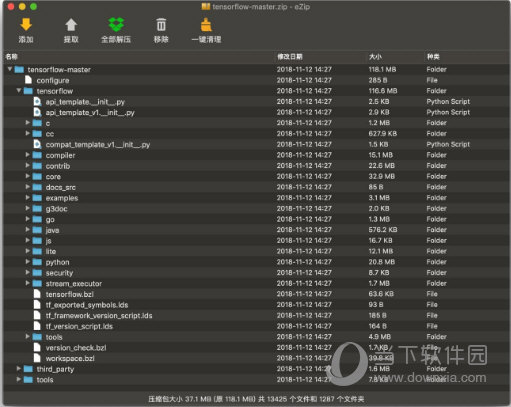The height and width of the screenshot is (407, 511).
Task: Click the tf_framework_version_script.lds file icon
Action: [37, 315]
